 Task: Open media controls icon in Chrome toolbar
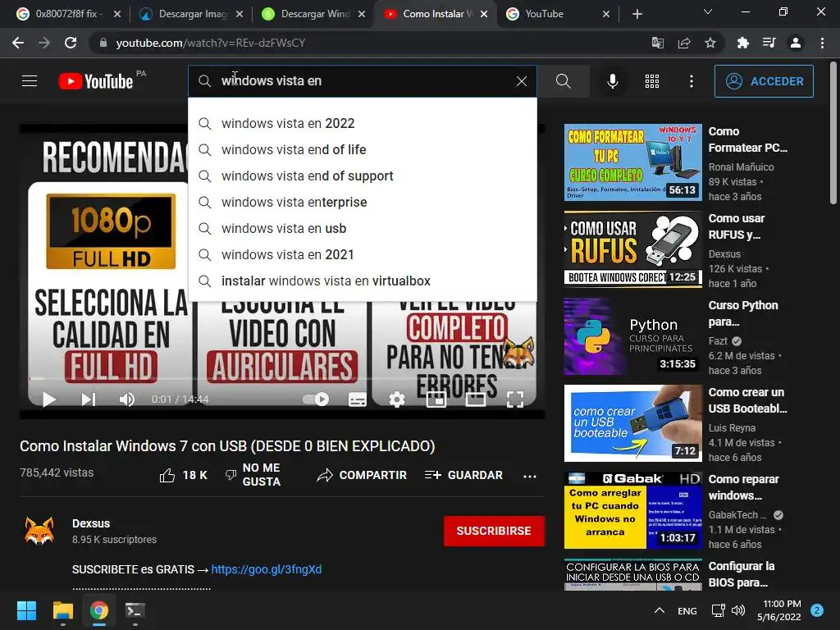pyautogui.click(x=769, y=43)
